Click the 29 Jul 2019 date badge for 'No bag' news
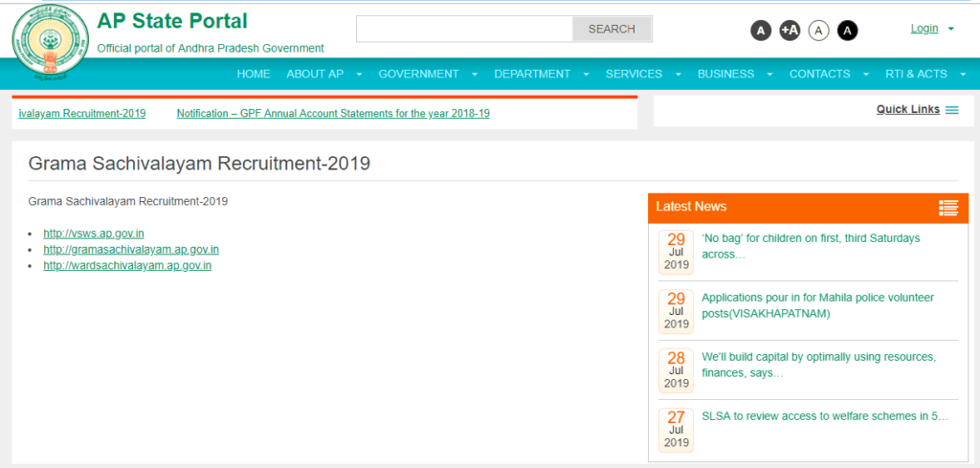The height and width of the screenshot is (468, 980). [676, 252]
